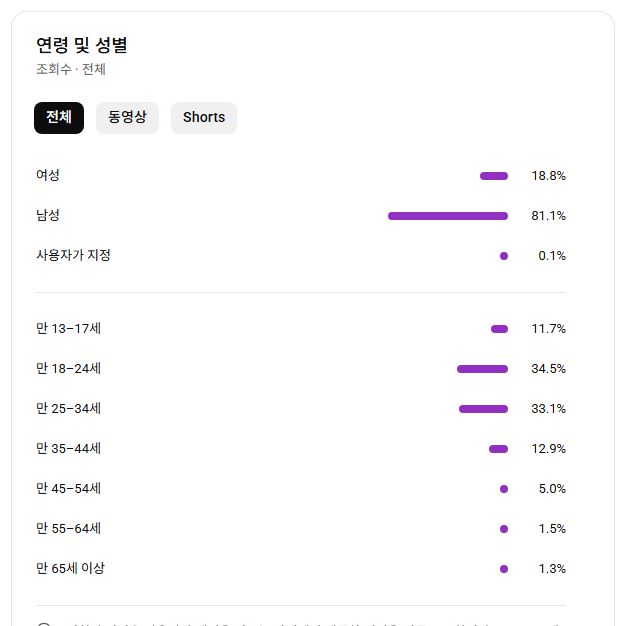Switch to the 동영상 tab
The image size is (624, 626).
(x=127, y=117)
